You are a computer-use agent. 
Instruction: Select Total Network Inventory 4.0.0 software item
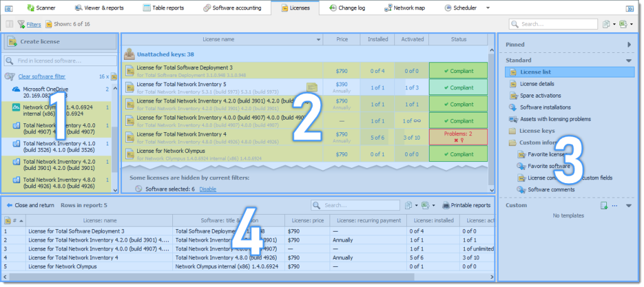57,128
